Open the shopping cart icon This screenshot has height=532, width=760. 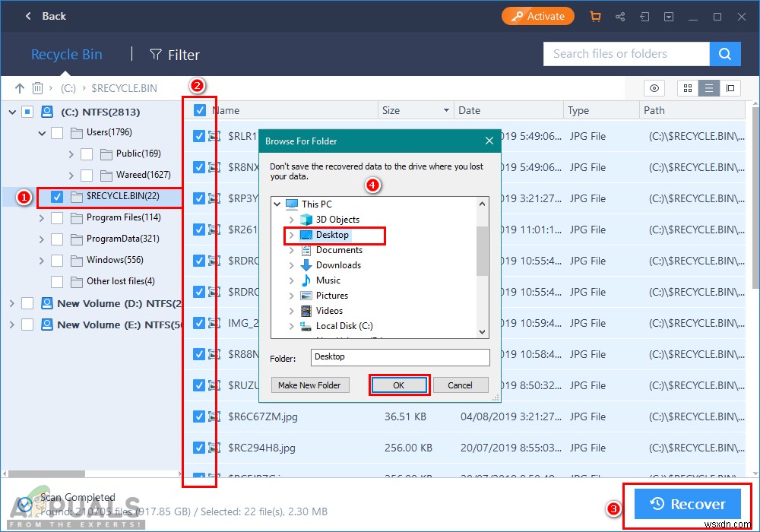pyautogui.click(x=595, y=17)
